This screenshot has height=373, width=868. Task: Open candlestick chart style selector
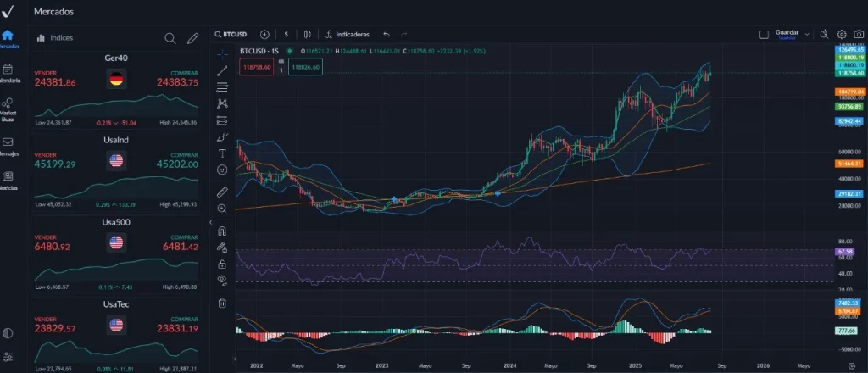coord(308,34)
